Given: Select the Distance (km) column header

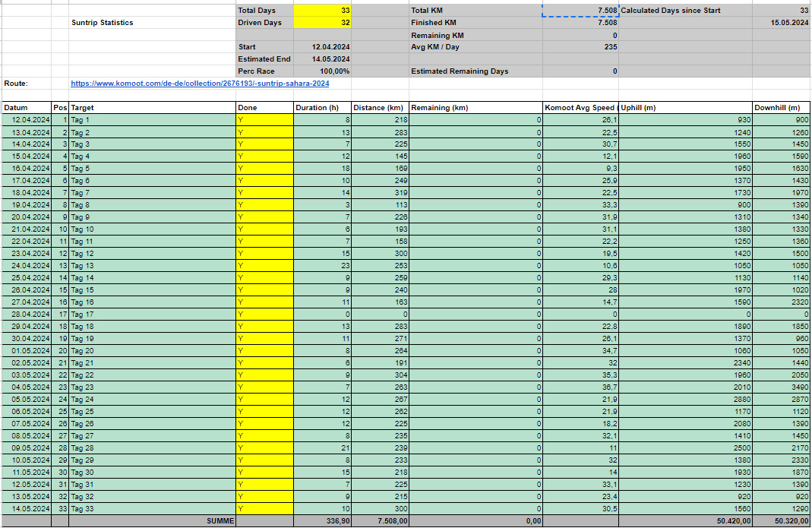Looking at the screenshot, I should pyautogui.click(x=379, y=108).
